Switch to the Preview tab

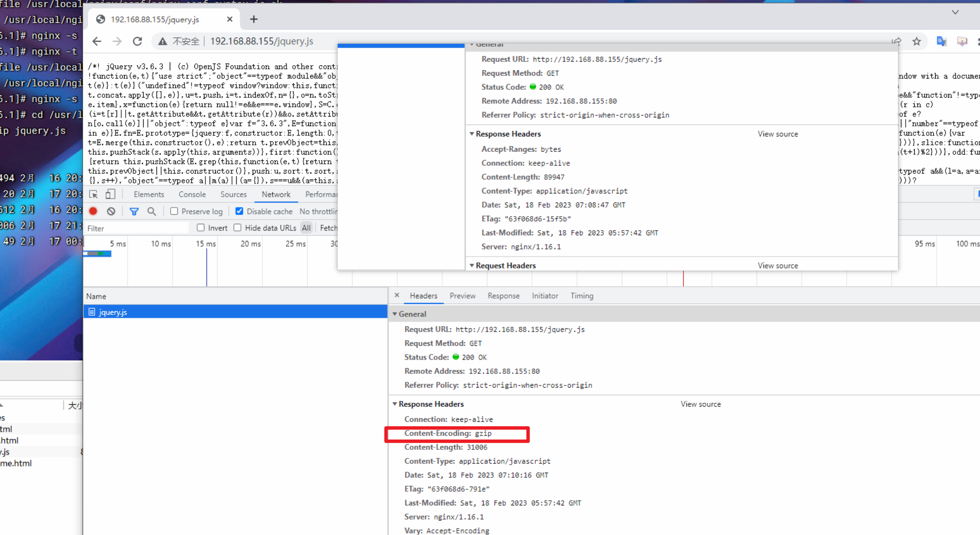(x=462, y=296)
